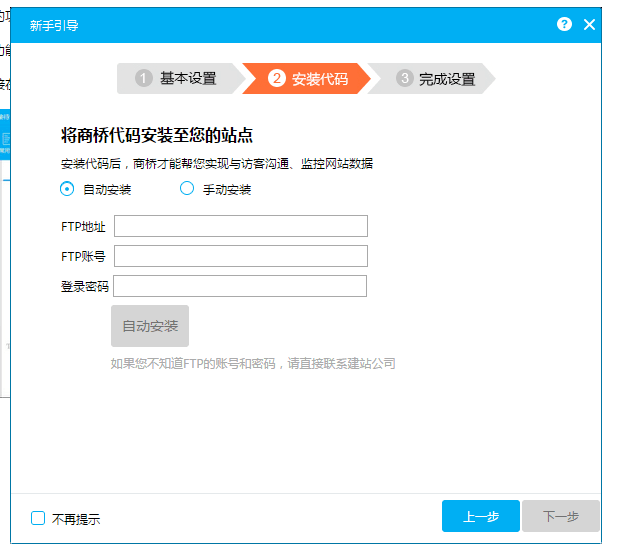This screenshot has height=547, width=627.
Task: Choose the 手动安装 radio option
Action: tap(186, 188)
